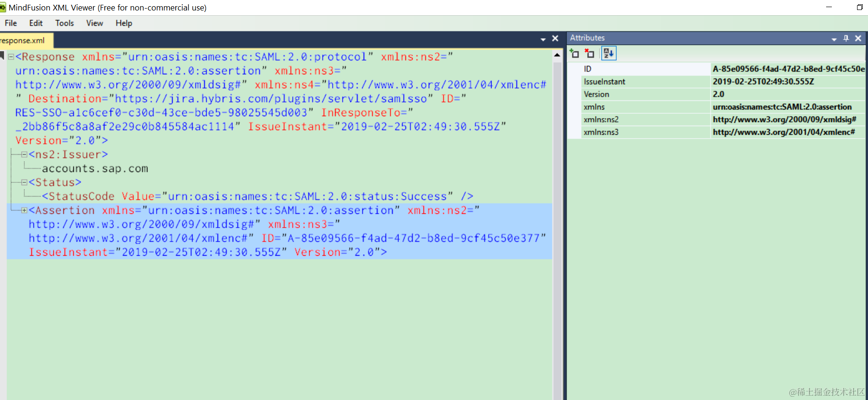Select the <ns2:Issuer> element
The width and height of the screenshot is (868, 400).
pos(68,155)
